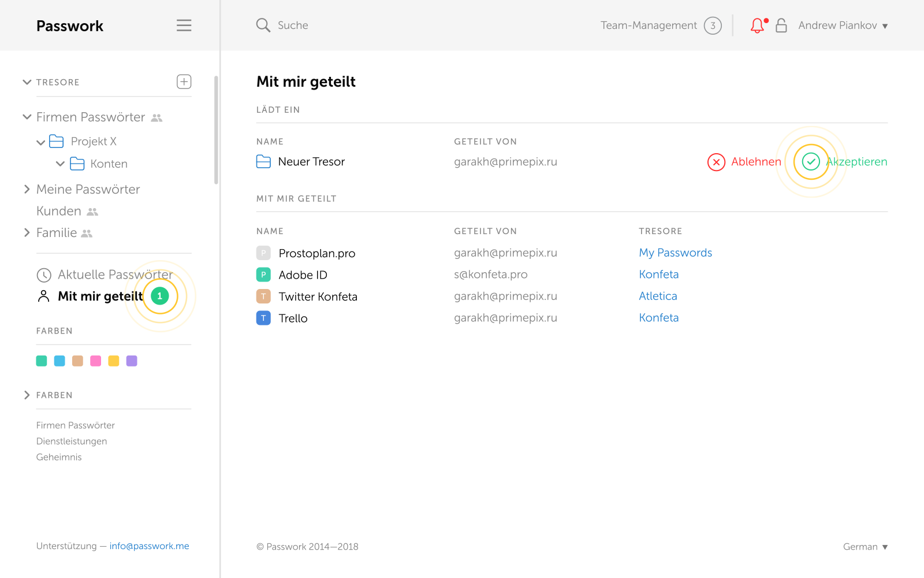This screenshot has width=924, height=578.
Task: Click Team-Management counter badge 3
Action: tap(713, 25)
